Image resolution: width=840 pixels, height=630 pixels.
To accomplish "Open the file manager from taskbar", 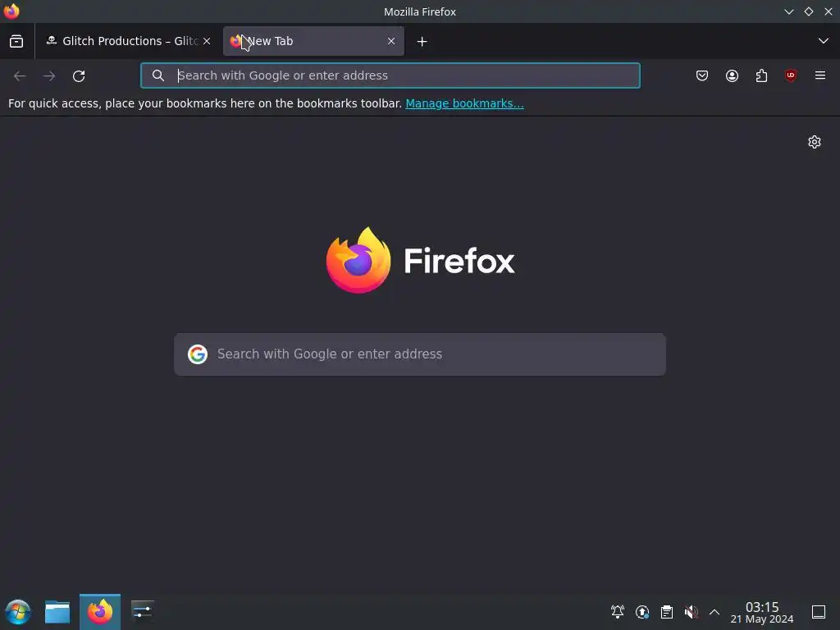I will click(57, 612).
